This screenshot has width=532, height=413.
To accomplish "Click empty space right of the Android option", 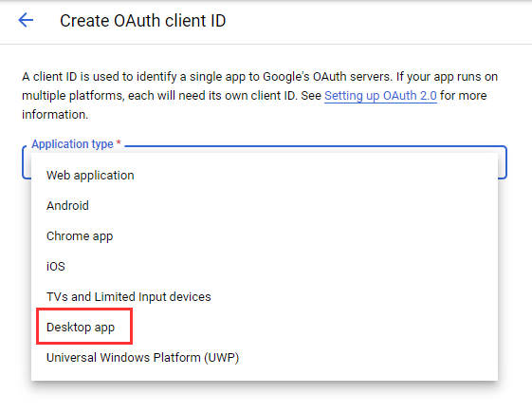I will (292, 206).
